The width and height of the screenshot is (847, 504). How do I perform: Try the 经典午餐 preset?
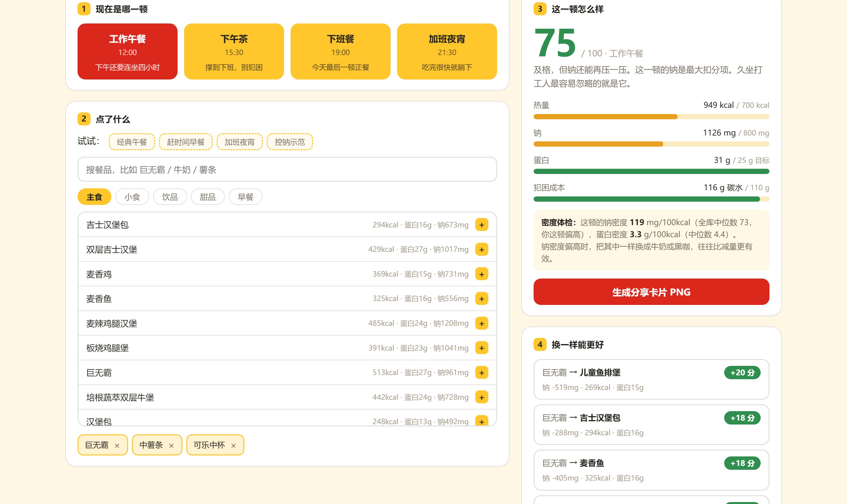(132, 142)
